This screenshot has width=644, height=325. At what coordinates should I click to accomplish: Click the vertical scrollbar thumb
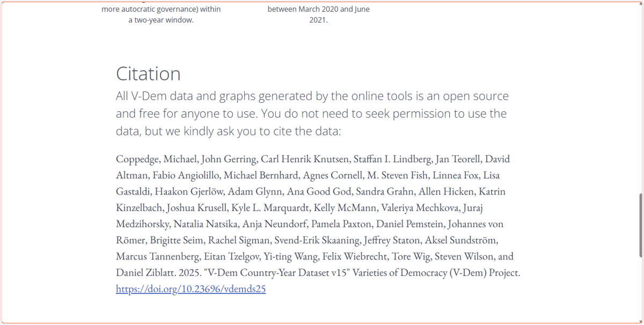640,225
